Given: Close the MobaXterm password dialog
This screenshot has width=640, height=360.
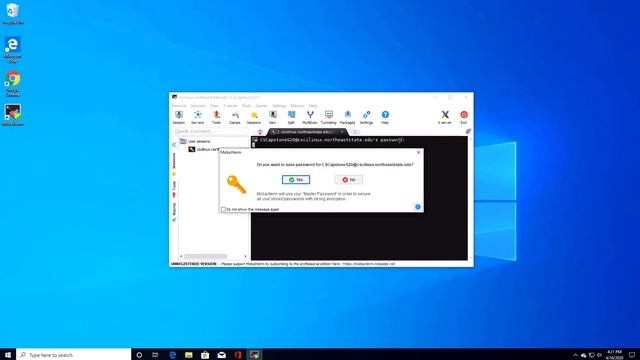Looking at the screenshot, I should tap(418, 152).
